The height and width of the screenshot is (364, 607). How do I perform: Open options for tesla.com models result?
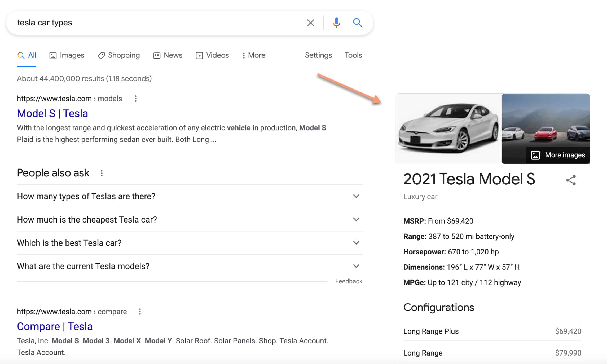tap(136, 99)
